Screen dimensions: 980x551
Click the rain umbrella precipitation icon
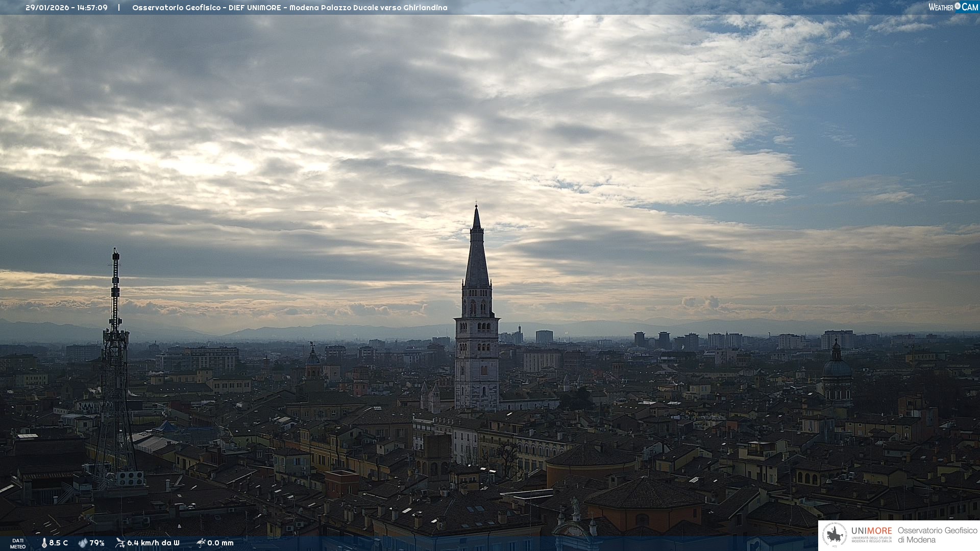201,543
